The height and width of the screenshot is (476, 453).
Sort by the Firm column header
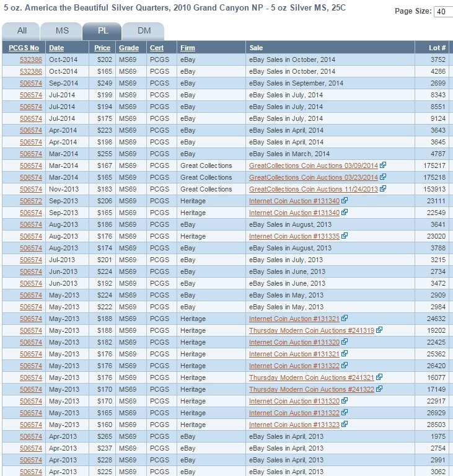pyautogui.click(x=188, y=48)
